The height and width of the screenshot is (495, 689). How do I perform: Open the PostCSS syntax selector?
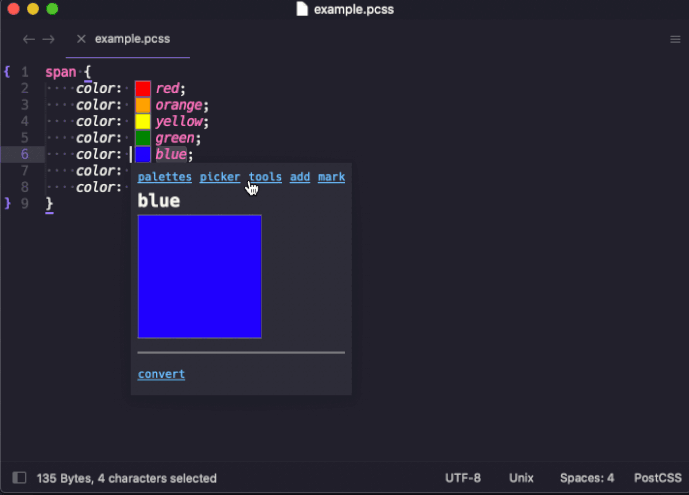(x=657, y=478)
